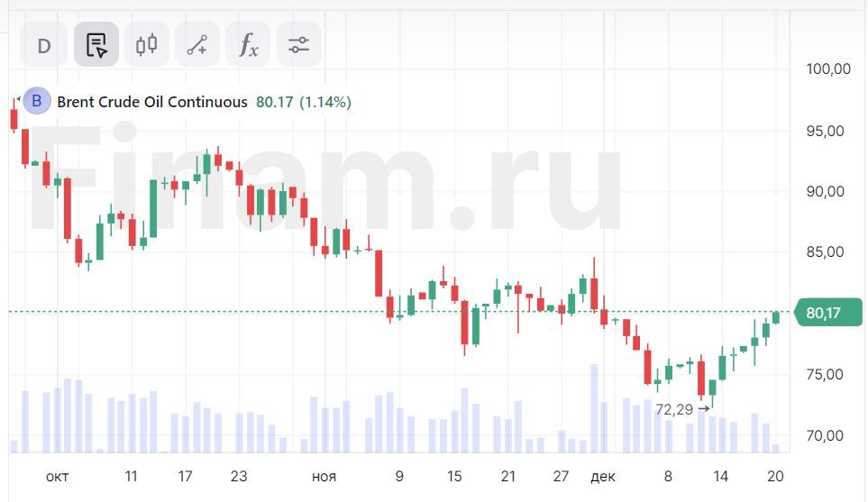Click the 'окт' month label on time axis

coord(58,476)
